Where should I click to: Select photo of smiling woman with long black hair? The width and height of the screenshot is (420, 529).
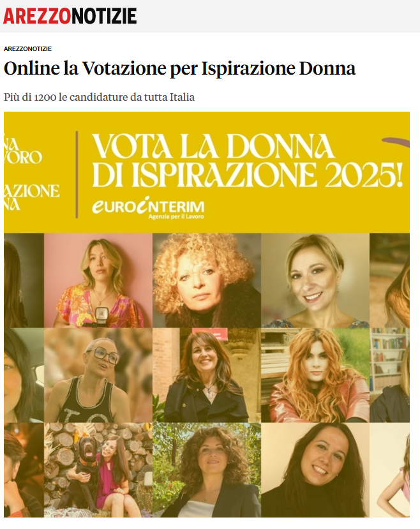point(315,470)
